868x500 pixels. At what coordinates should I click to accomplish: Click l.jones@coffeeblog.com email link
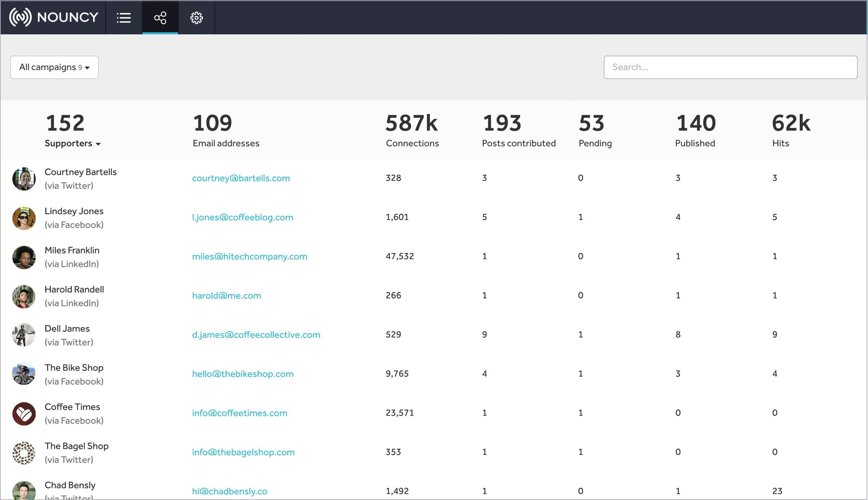(x=243, y=217)
